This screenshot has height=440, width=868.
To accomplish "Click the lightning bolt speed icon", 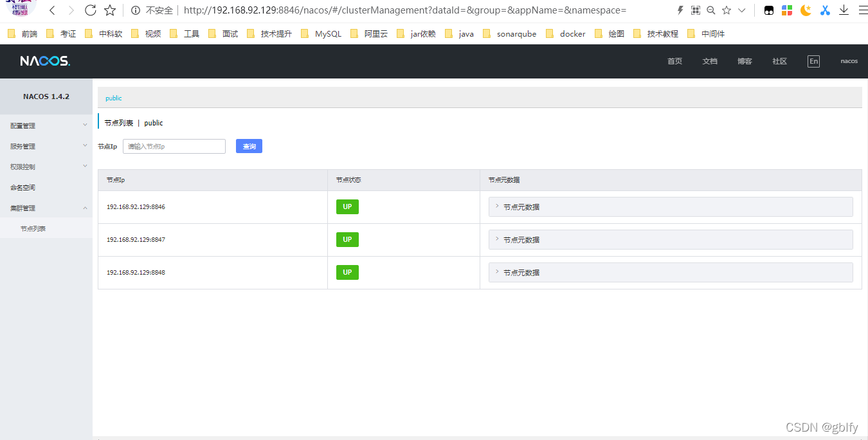I will (x=680, y=10).
